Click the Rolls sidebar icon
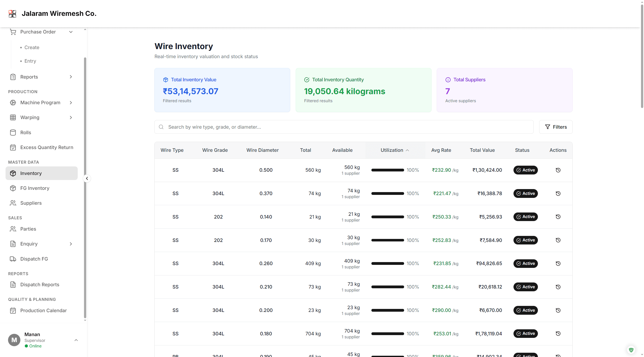 click(13, 132)
